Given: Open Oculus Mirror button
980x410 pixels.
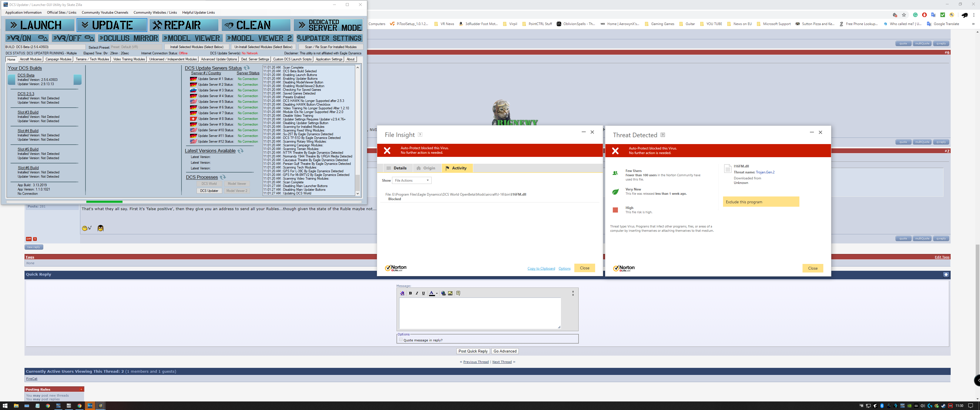Looking at the screenshot, I should [128, 38].
